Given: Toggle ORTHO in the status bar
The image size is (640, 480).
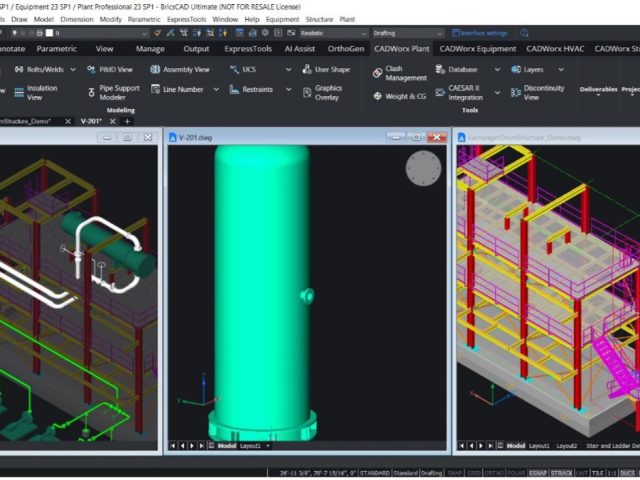Looking at the screenshot, I should click(493, 473).
